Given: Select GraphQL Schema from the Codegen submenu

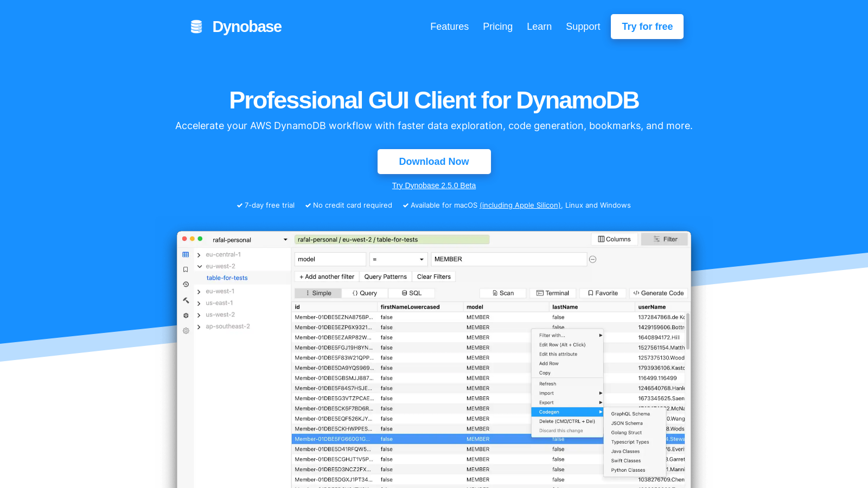Looking at the screenshot, I should point(630,413).
